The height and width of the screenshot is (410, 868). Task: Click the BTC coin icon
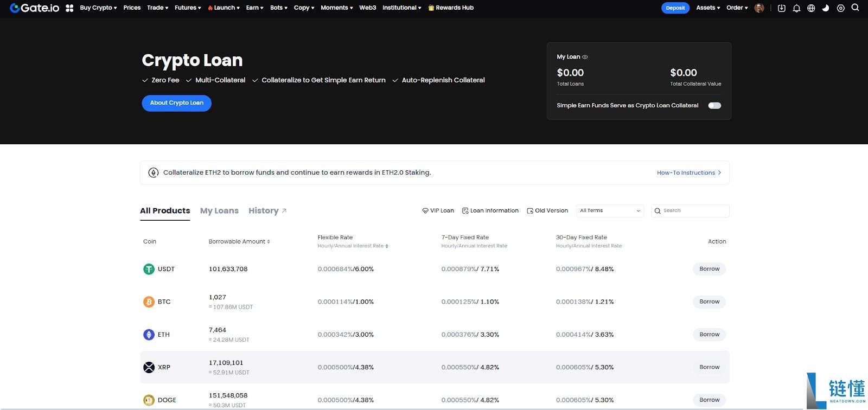click(149, 302)
